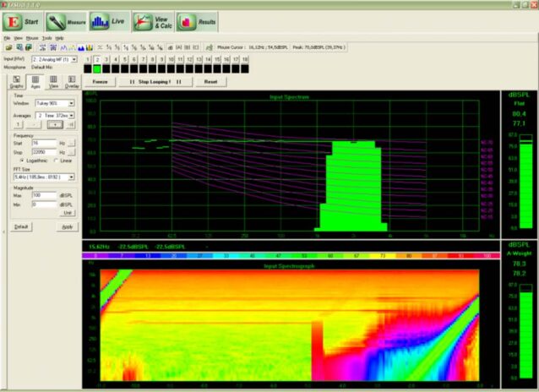Click the Freeze button

[x=100, y=82]
